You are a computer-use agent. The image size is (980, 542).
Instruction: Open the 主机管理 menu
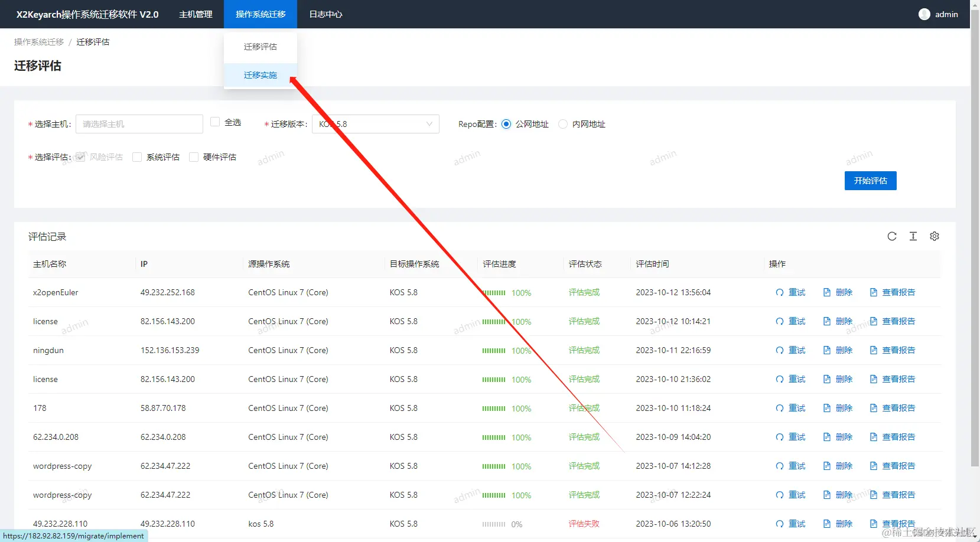[x=196, y=14]
